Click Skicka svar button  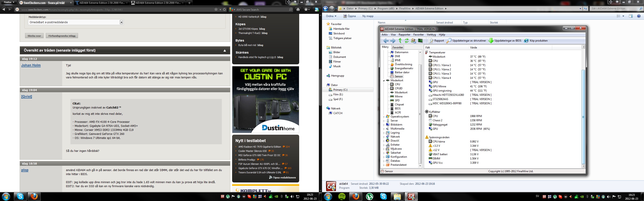[34, 36]
